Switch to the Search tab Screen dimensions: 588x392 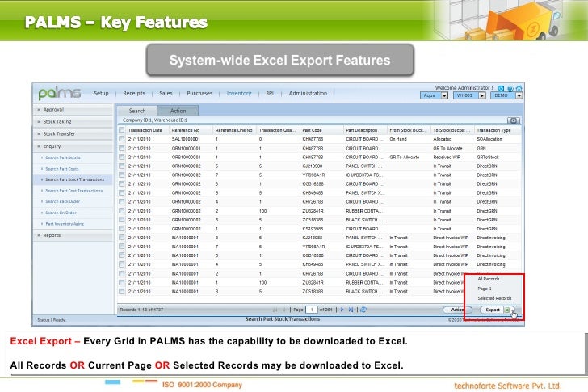coord(137,111)
